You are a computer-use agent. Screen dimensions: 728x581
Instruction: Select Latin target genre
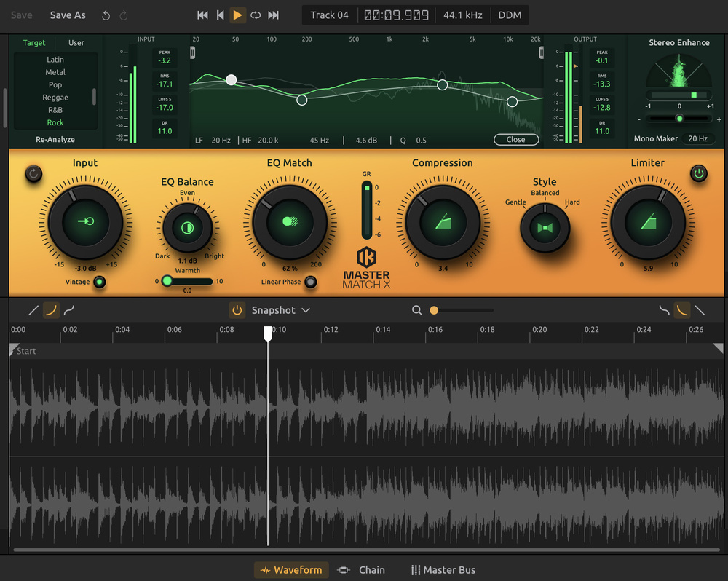[55, 60]
